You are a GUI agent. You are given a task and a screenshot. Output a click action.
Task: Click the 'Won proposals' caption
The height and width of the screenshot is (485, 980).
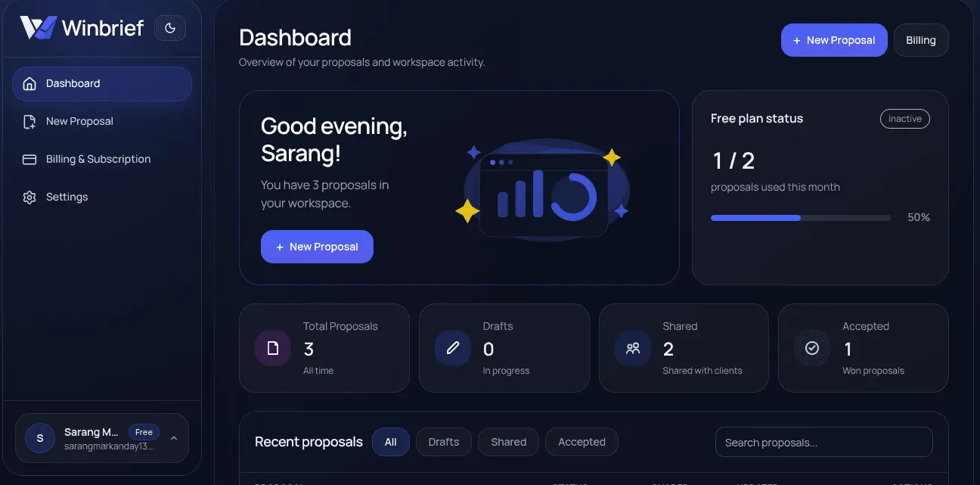[873, 371]
